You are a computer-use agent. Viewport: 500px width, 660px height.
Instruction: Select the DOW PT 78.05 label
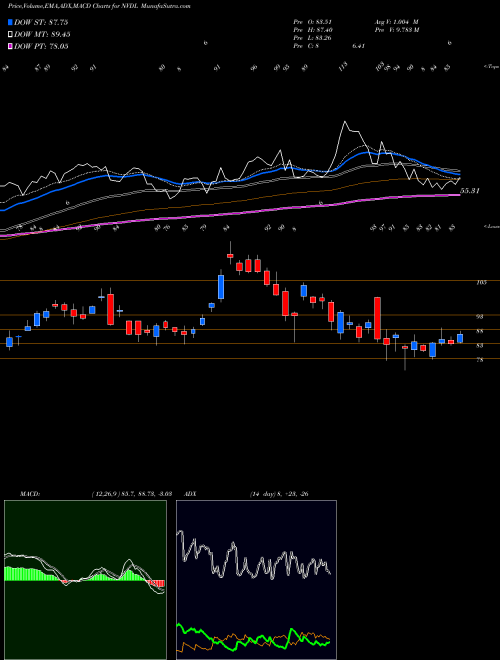(41, 46)
